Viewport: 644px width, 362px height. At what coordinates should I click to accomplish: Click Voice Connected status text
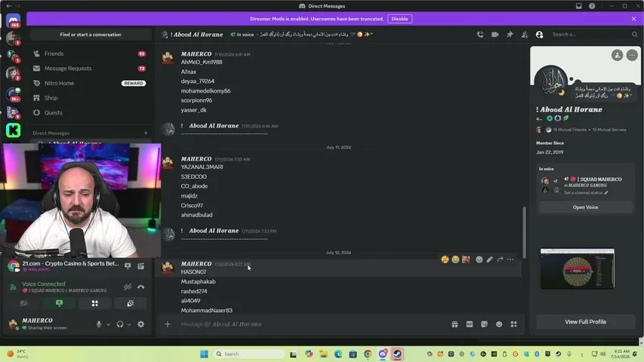[44, 284]
